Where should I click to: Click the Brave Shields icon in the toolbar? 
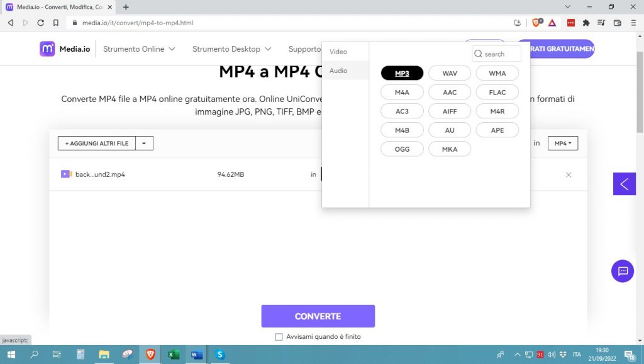pos(536,22)
